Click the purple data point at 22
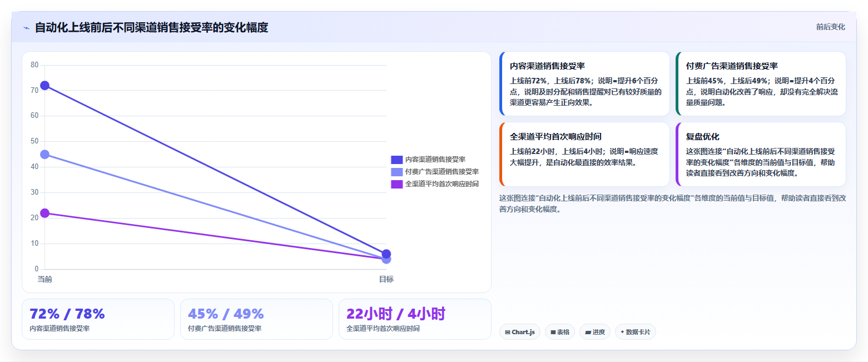Screen dimensions: 868x362 45,213
